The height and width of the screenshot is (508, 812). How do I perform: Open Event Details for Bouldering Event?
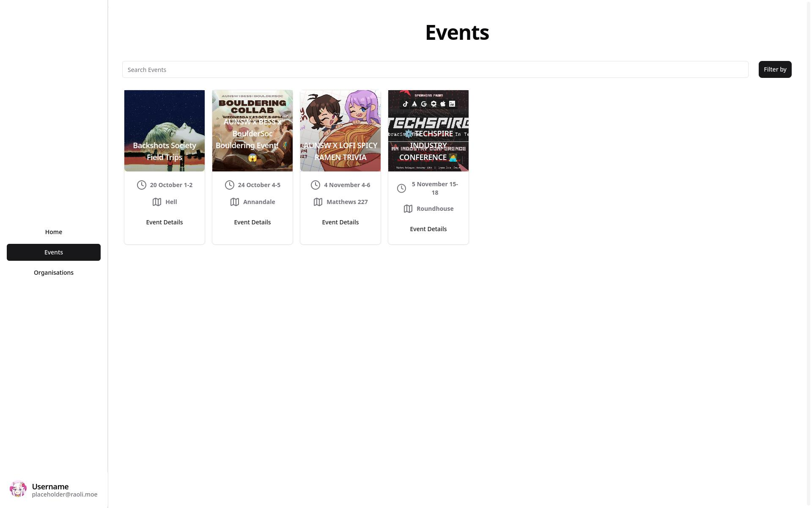click(x=252, y=222)
